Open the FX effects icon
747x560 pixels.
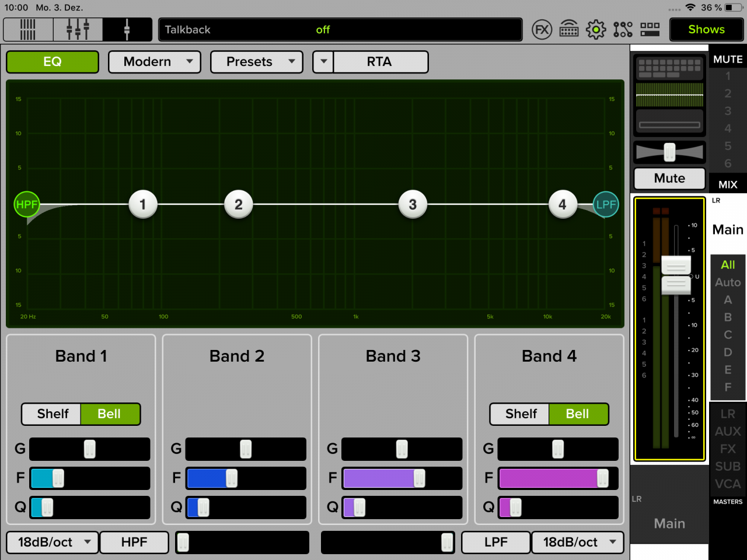[542, 30]
